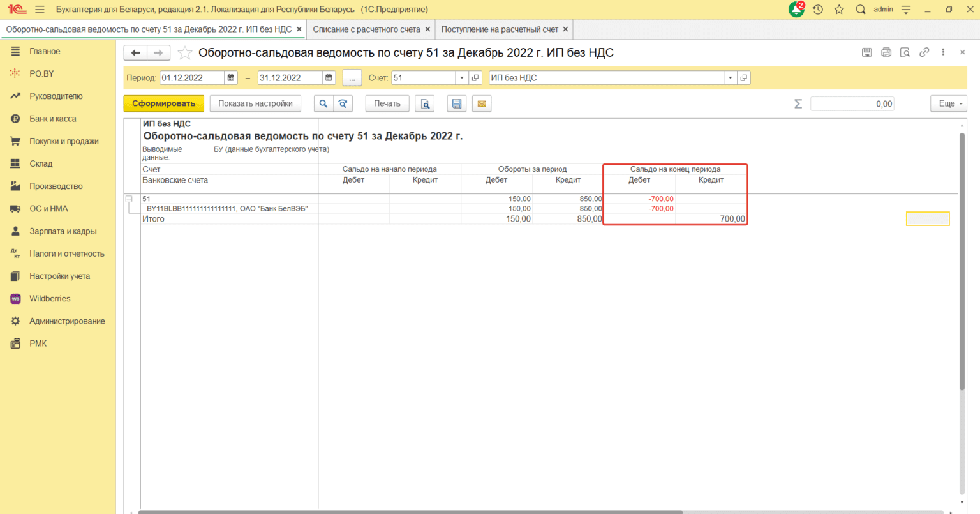The width and height of the screenshot is (980, 514).
Task: Click start date field 01.12.2022
Action: tap(192, 78)
